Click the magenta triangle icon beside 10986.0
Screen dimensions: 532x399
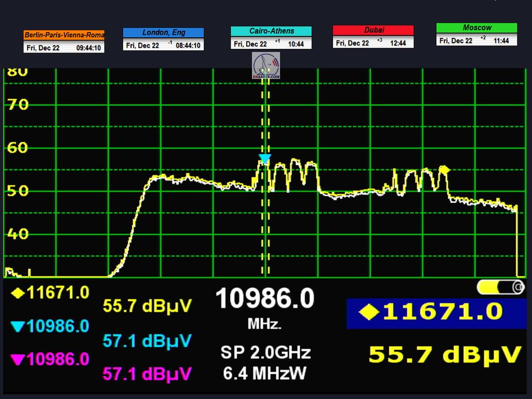(18, 359)
